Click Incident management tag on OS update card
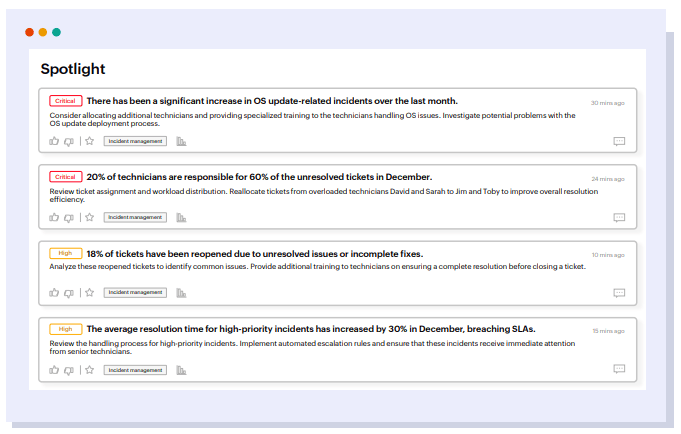 pyautogui.click(x=135, y=141)
